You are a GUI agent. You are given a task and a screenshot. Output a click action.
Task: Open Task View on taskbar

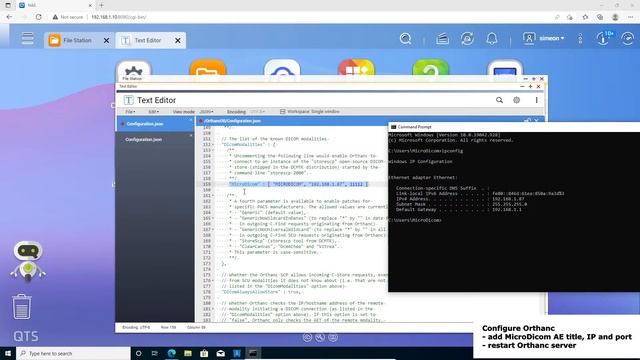155,353
